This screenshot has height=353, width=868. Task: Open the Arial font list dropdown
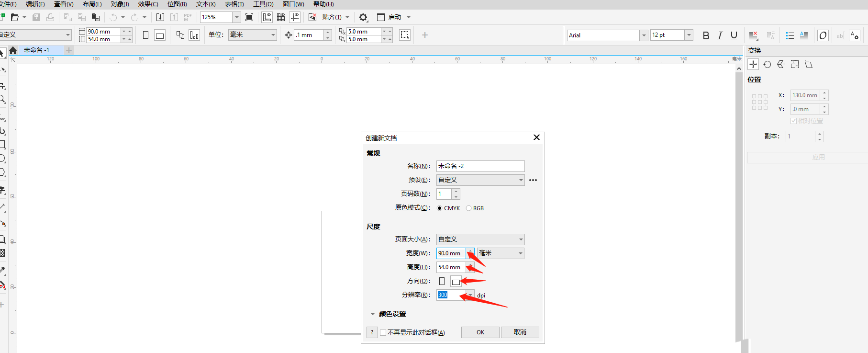tap(644, 35)
